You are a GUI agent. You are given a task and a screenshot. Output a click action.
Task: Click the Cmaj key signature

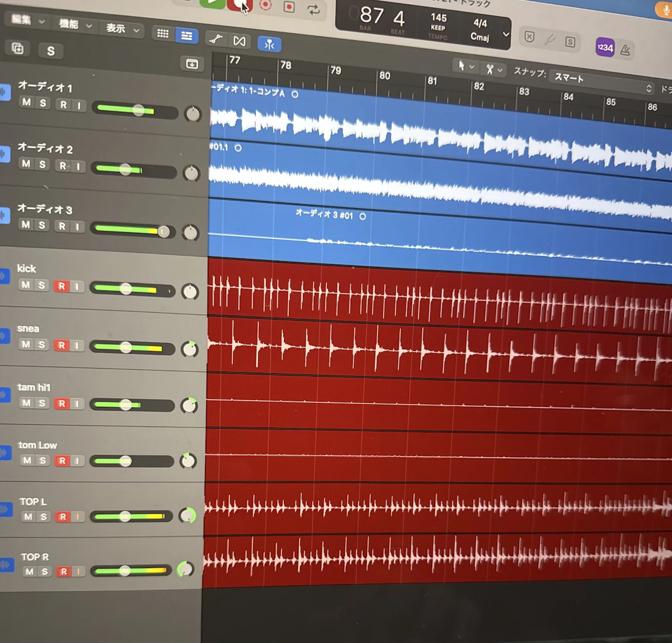pyautogui.click(x=479, y=37)
